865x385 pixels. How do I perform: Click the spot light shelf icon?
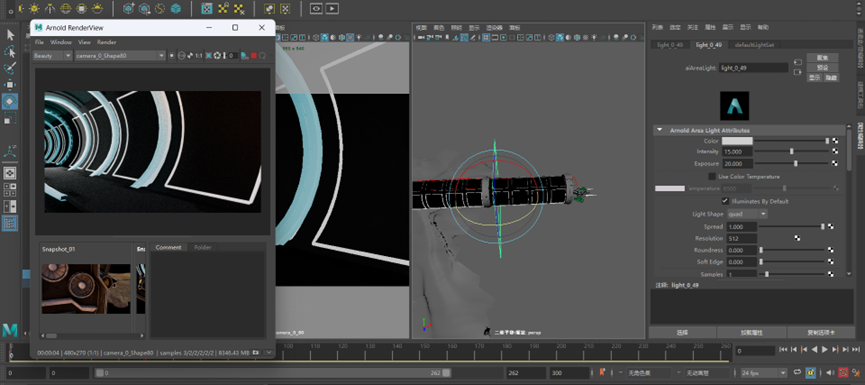point(50,8)
